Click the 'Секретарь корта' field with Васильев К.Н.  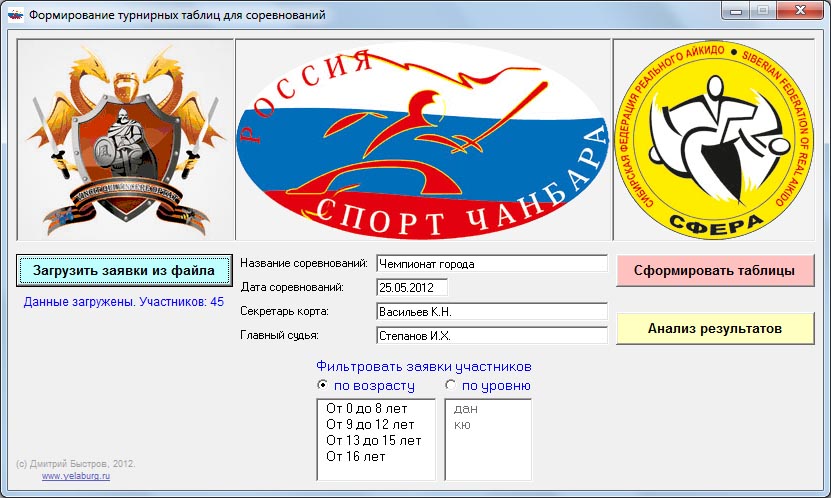click(x=492, y=312)
